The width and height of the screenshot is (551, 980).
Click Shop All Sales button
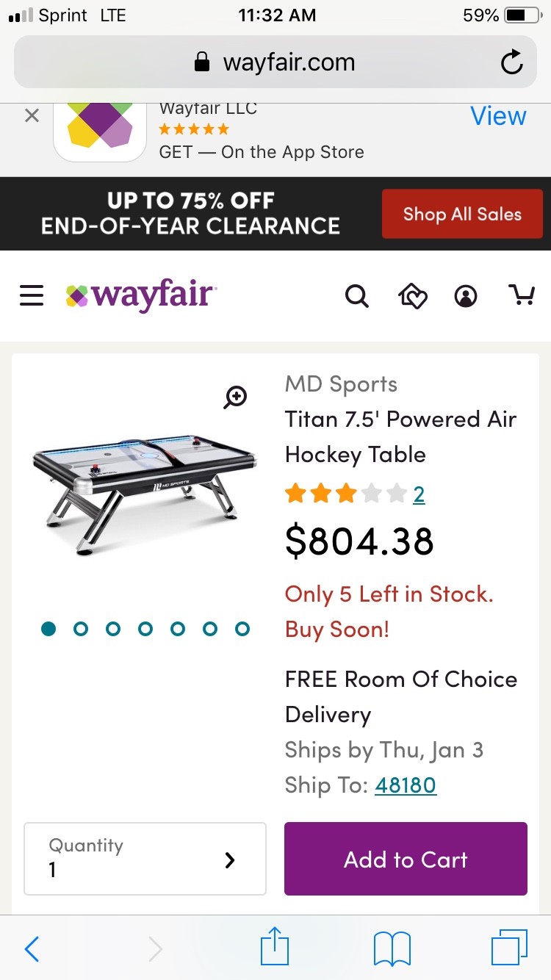pyautogui.click(x=461, y=214)
